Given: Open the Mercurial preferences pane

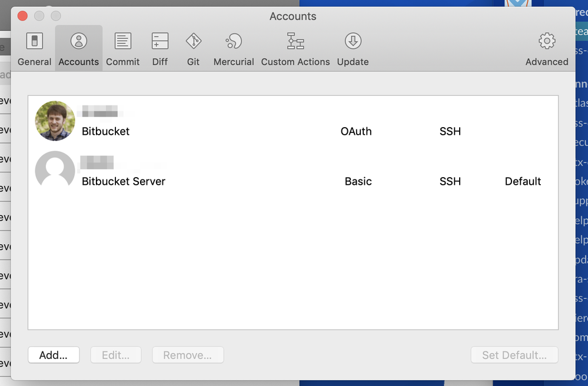Looking at the screenshot, I should coord(234,48).
